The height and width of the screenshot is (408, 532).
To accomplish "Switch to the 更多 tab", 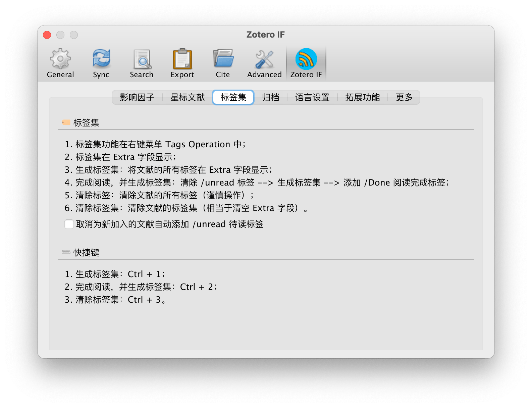I will [x=404, y=98].
